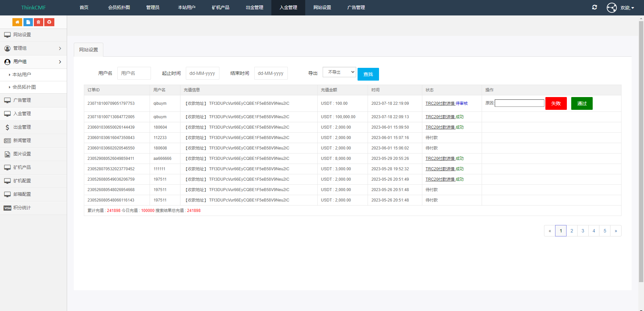Click the 用户名 search input field
The height and width of the screenshot is (311, 644).
134,73
